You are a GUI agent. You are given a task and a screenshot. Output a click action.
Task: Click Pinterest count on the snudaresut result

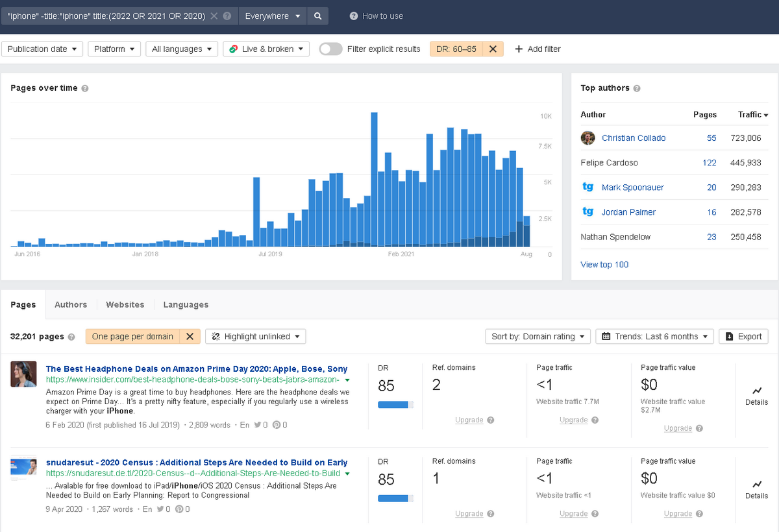182,509
